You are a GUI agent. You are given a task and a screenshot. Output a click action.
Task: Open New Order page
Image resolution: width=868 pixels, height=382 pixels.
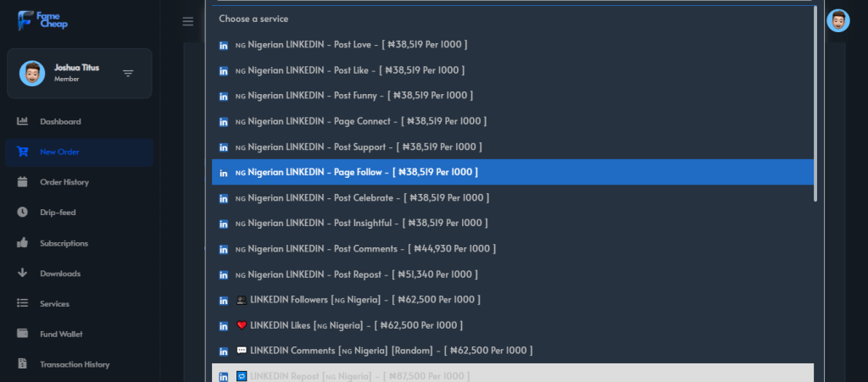[79, 152]
